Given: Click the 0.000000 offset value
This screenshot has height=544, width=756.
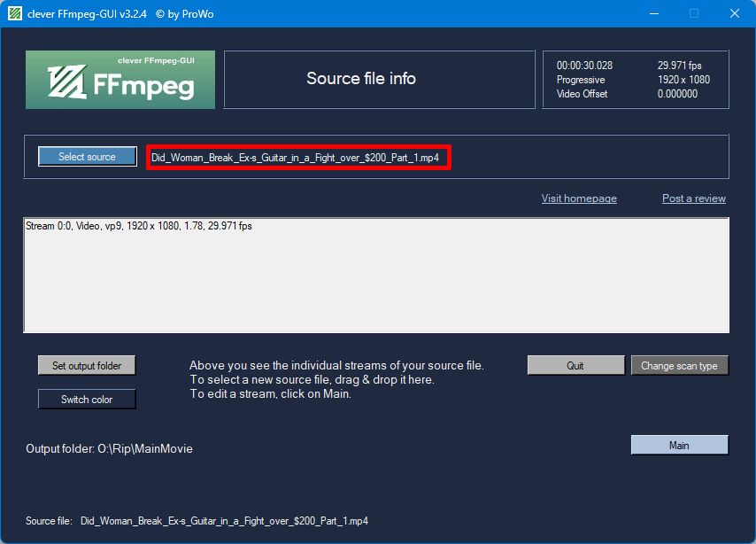Looking at the screenshot, I should [x=677, y=94].
